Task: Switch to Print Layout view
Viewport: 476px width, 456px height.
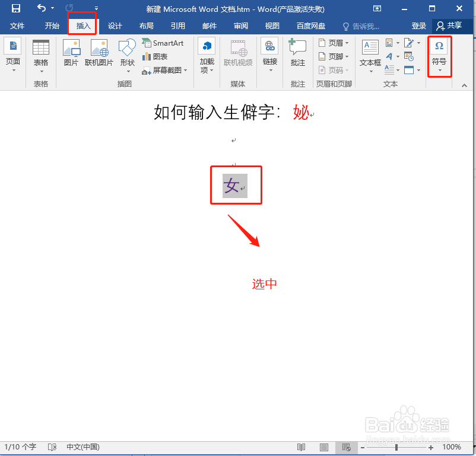Action: coord(324,447)
